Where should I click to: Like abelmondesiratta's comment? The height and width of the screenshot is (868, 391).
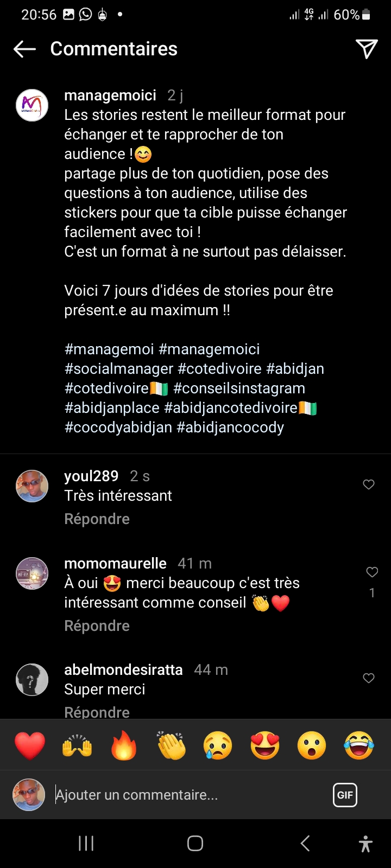click(369, 678)
